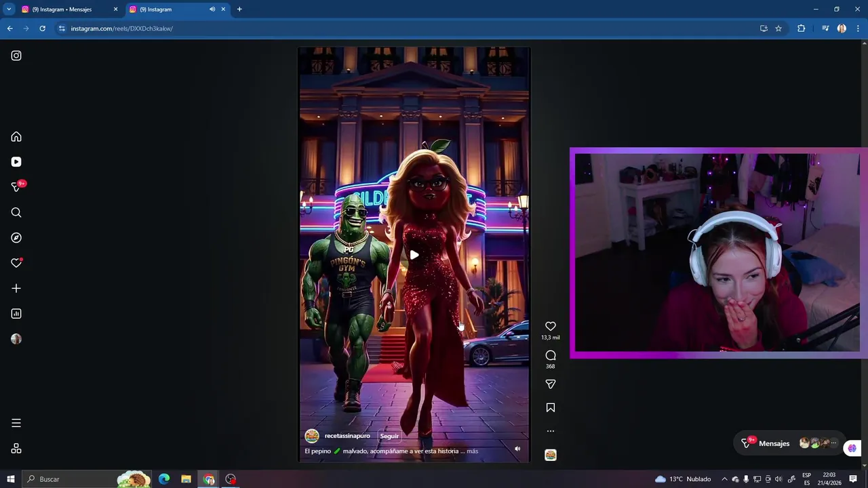View site information icon in address bar
Image resolution: width=868 pixels, height=488 pixels.
tap(62, 28)
